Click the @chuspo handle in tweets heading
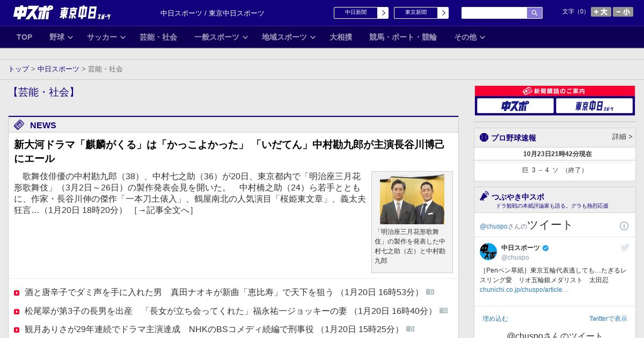Screen dimensions: 644x338 pos(494,226)
